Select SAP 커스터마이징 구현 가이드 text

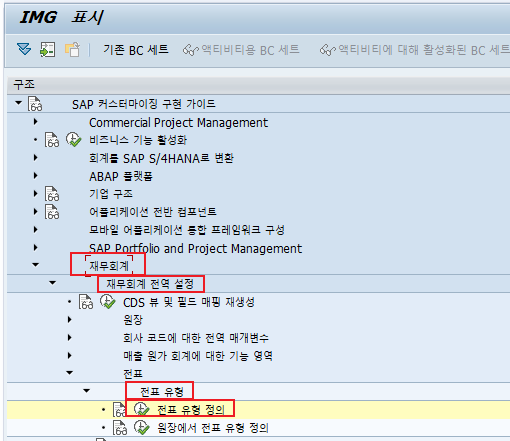pyautogui.click(x=144, y=104)
